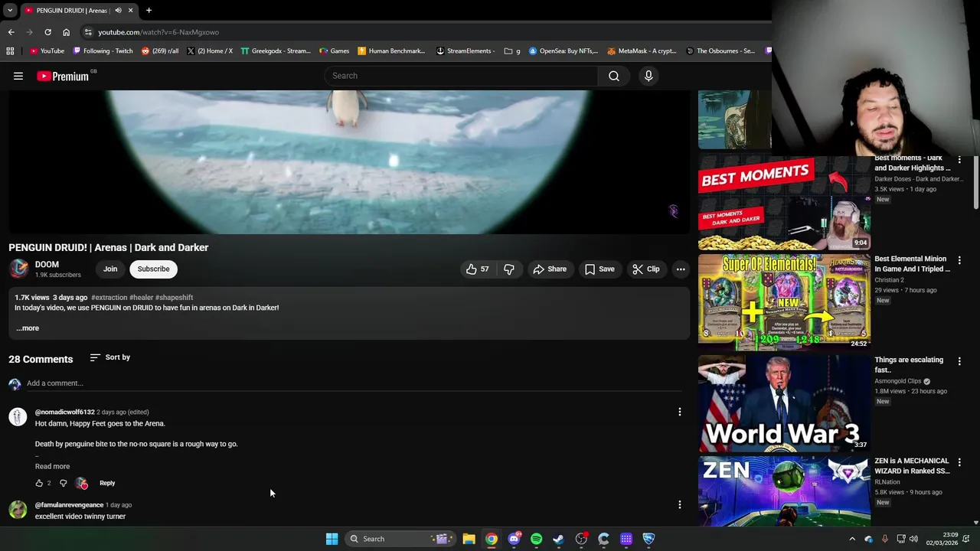Open the more-actions ellipsis beside Clip
The image size is (980, 551).
pos(681,269)
